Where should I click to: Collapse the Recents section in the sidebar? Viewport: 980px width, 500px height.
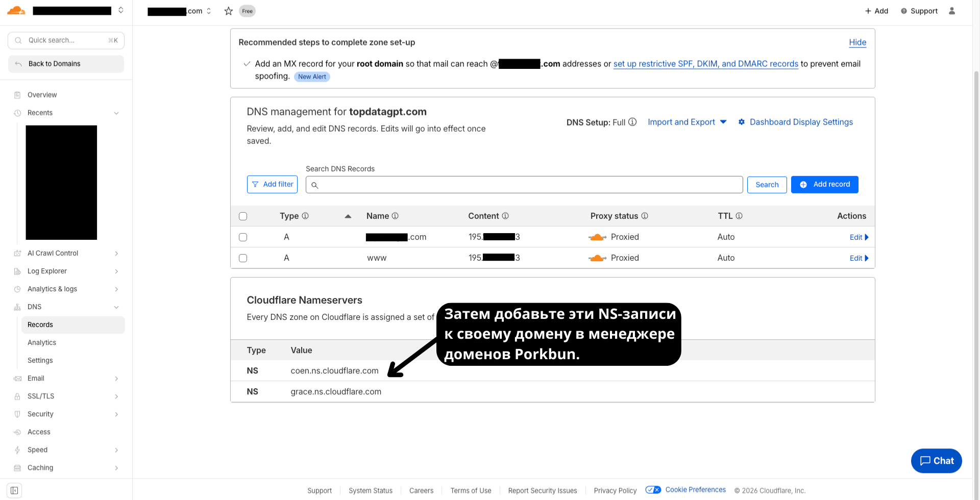pyautogui.click(x=117, y=113)
